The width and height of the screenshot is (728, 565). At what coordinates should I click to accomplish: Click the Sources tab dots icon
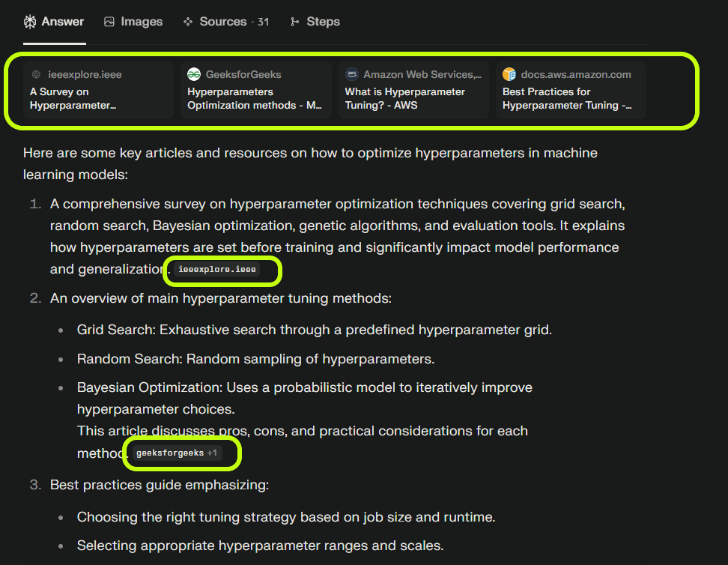pyautogui.click(x=187, y=22)
